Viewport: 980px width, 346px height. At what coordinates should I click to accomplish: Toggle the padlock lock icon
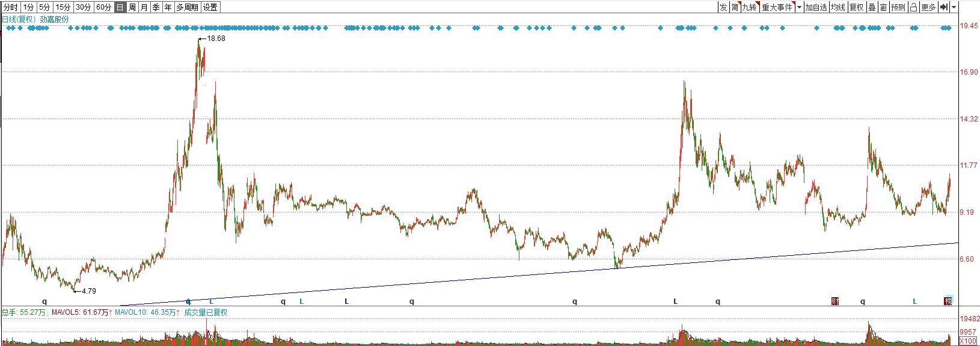(913, 7)
